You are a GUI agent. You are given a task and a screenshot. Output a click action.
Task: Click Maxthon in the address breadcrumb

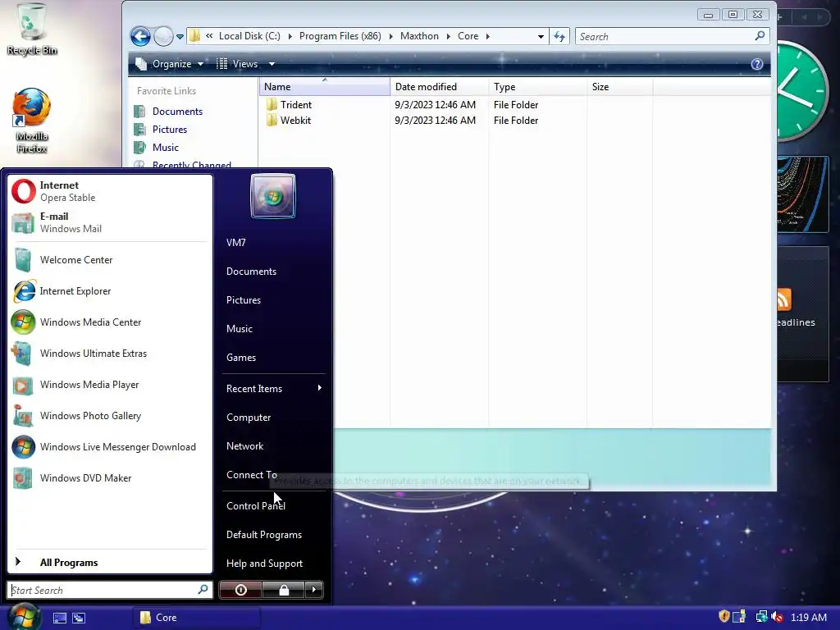point(419,36)
